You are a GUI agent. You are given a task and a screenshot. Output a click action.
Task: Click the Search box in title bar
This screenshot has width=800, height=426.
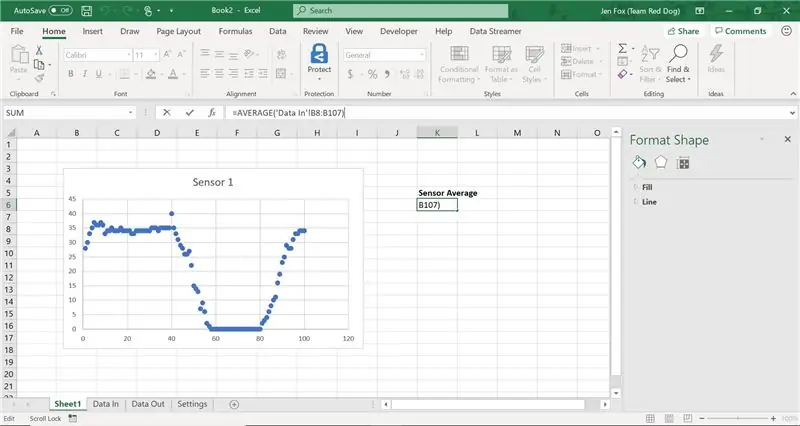coord(401,10)
